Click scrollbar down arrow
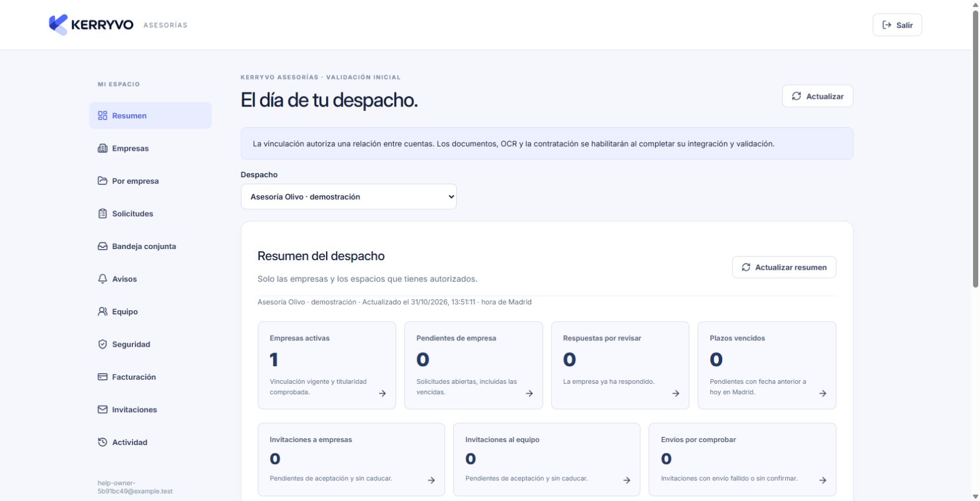Image resolution: width=980 pixels, height=501 pixels. pyautogui.click(x=975, y=497)
